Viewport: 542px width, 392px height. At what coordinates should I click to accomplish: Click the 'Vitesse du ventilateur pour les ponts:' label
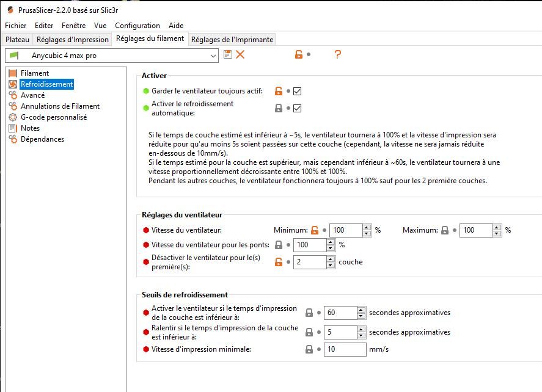pos(210,245)
